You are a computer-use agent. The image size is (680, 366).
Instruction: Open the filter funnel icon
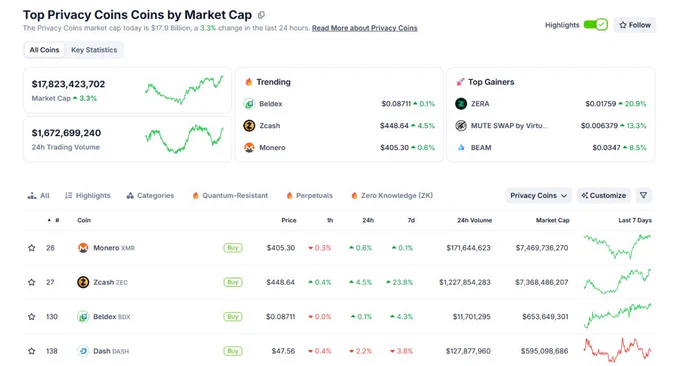pos(644,196)
